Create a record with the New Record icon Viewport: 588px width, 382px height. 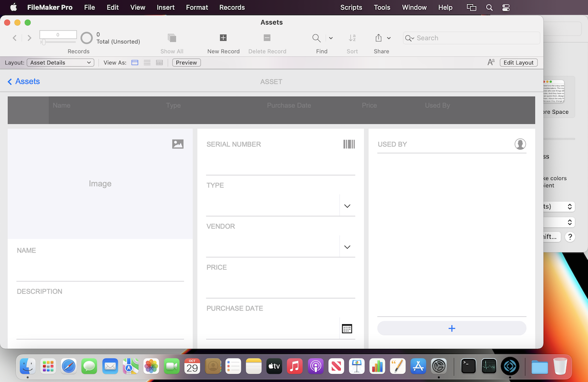click(x=223, y=38)
